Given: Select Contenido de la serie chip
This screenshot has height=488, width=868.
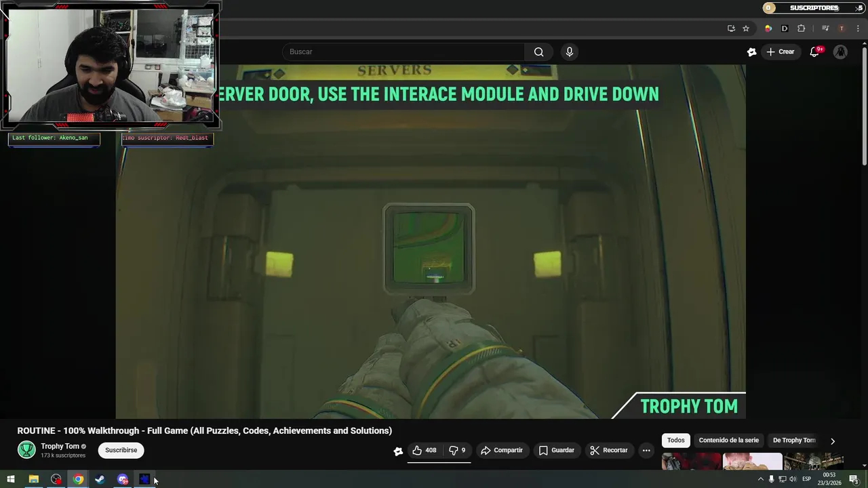Looking at the screenshot, I should click(729, 441).
